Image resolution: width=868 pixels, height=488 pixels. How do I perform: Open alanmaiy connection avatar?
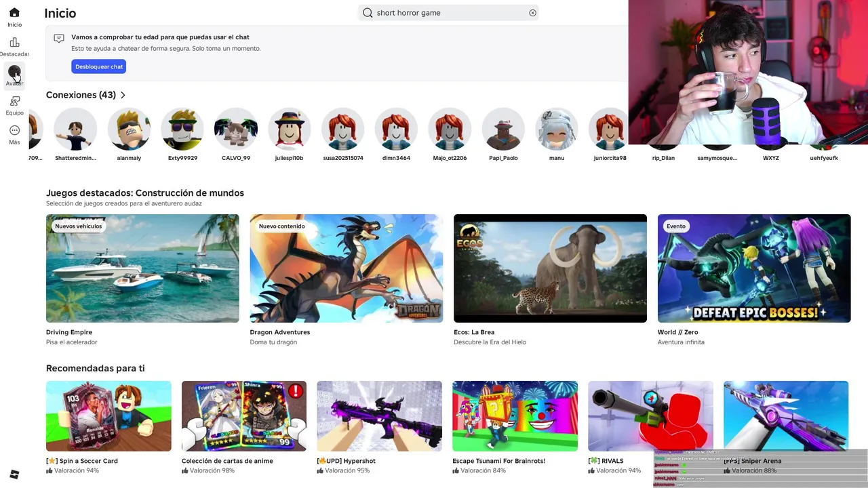click(129, 129)
